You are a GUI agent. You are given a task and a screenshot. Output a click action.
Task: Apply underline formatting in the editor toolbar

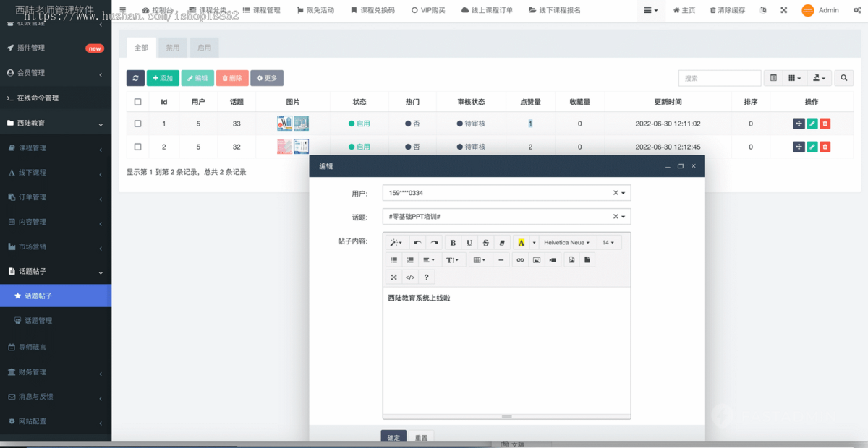click(469, 243)
